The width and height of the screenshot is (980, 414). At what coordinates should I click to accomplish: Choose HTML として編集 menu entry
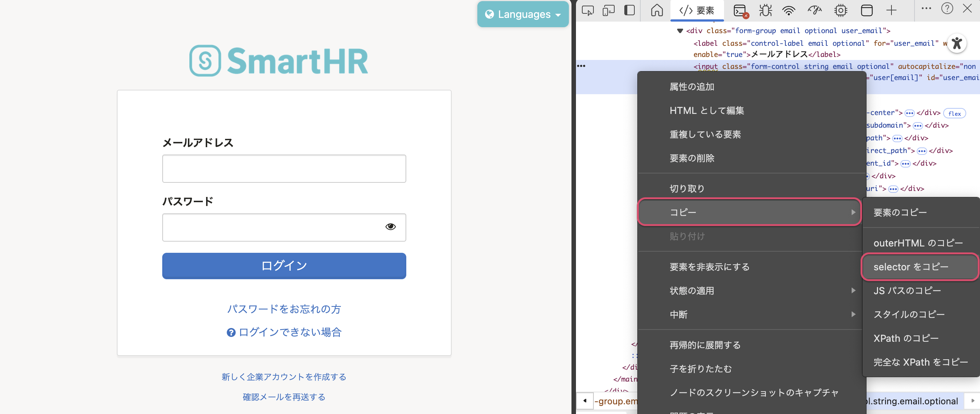751,110
